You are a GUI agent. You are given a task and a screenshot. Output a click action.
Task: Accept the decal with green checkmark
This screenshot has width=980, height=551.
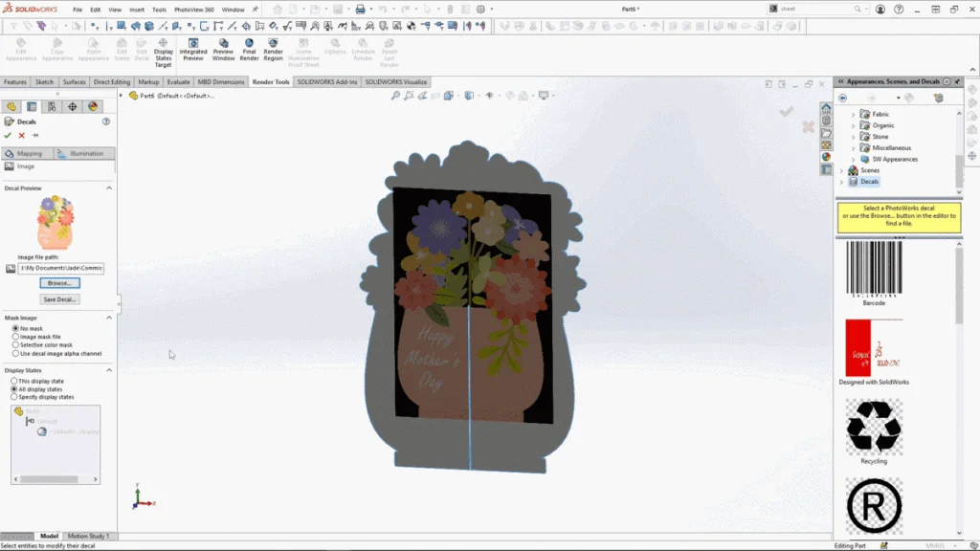8,136
